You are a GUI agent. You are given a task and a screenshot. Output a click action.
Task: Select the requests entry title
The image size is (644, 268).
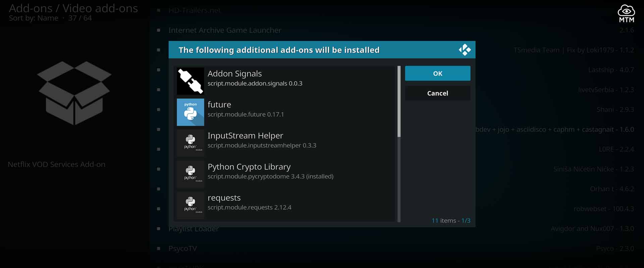pos(224,198)
